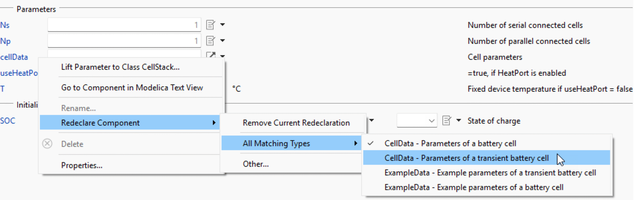This screenshot has height=200, width=644.
Task: Click the Ns parameter input field
Action: [x=124, y=25]
